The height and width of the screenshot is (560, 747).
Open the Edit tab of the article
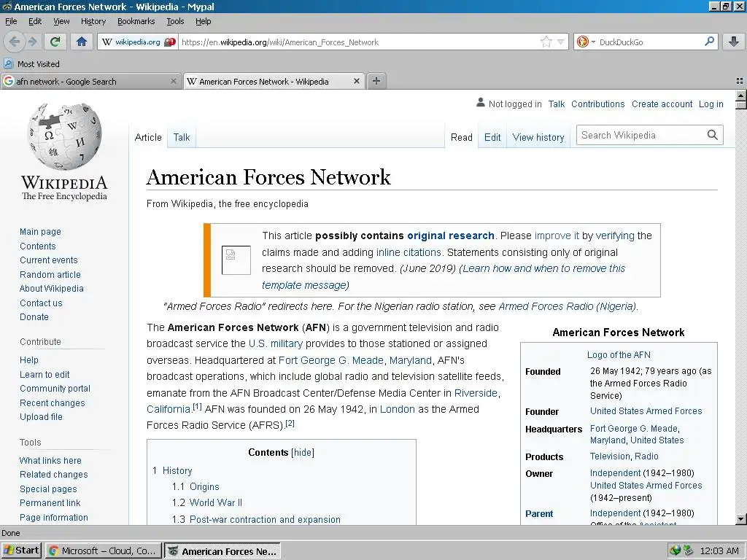point(492,137)
